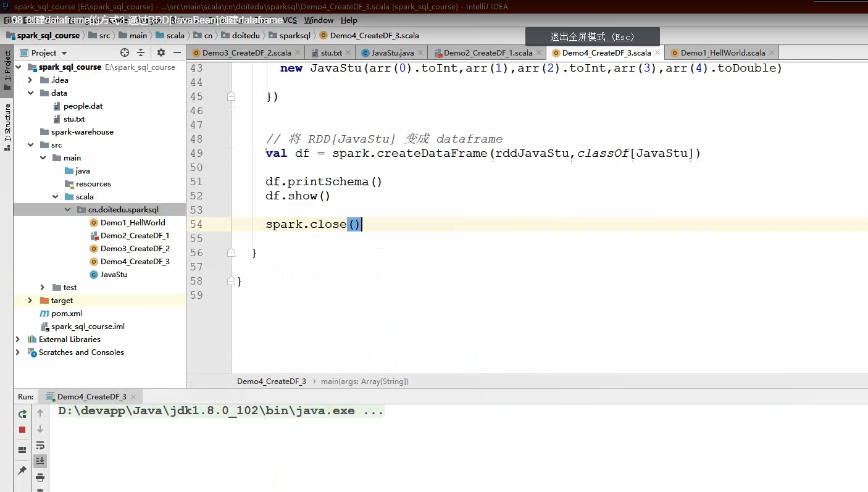Open Project panel settings gear
Screen dimensions: 868x492
(x=161, y=52)
